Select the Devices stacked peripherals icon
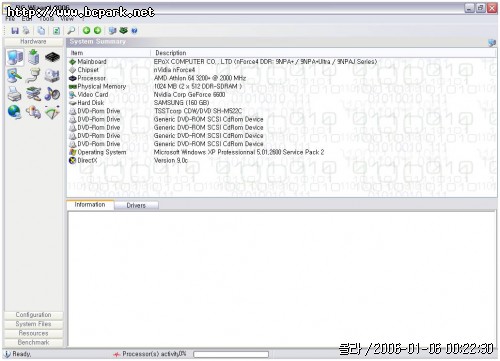This screenshot has height=361, width=500. coord(34,94)
